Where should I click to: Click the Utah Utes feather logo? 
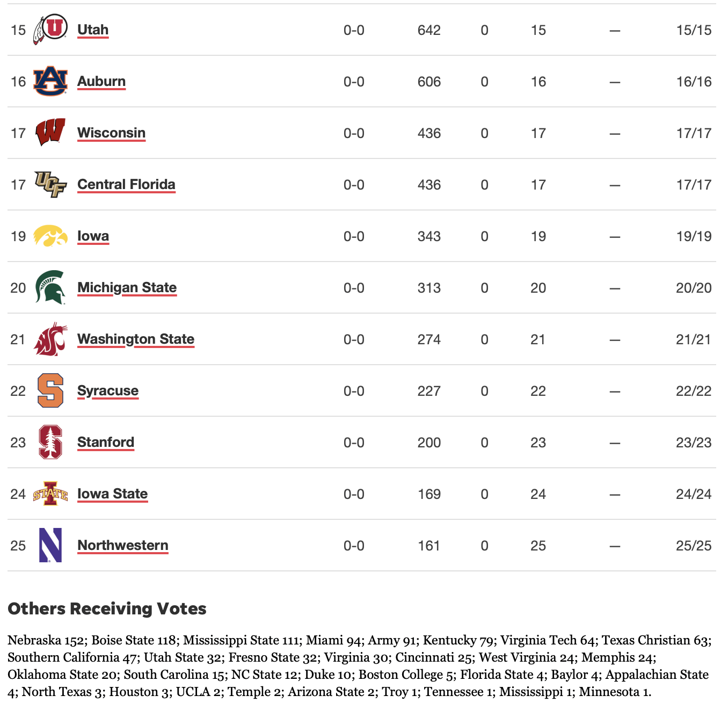(x=51, y=30)
